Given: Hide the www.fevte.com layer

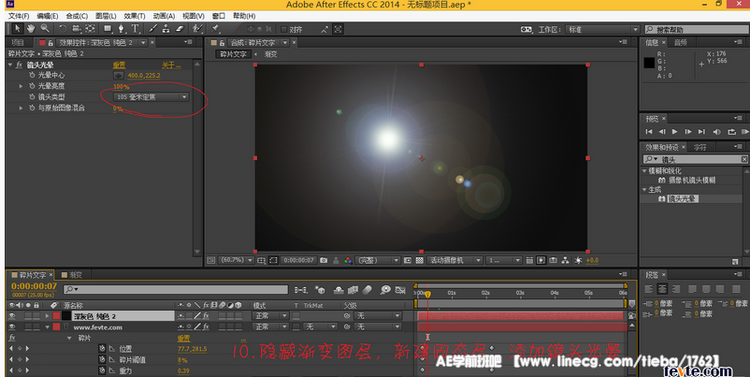Looking at the screenshot, I should point(12,327).
